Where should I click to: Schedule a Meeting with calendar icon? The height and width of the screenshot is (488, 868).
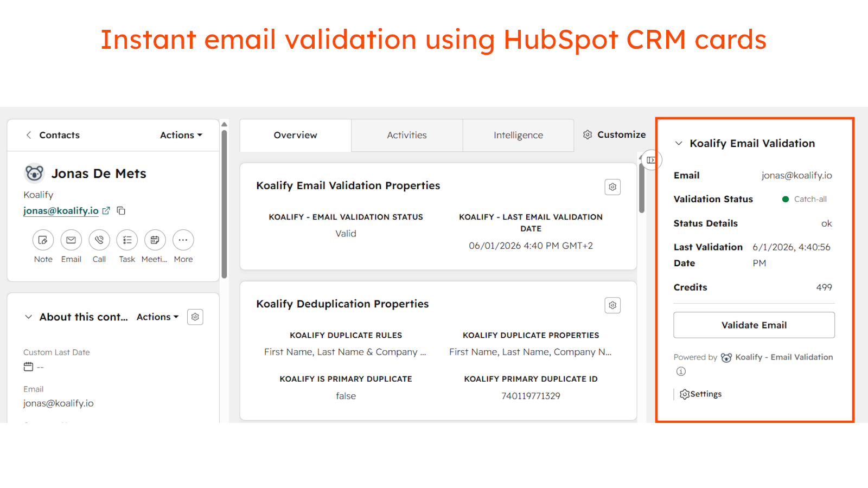(155, 240)
